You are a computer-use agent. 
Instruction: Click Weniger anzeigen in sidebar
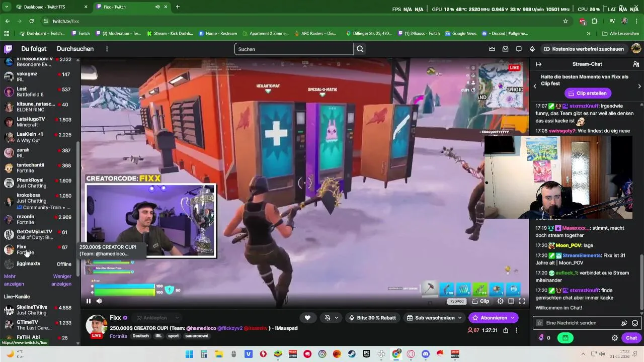(x=62, y=280)
